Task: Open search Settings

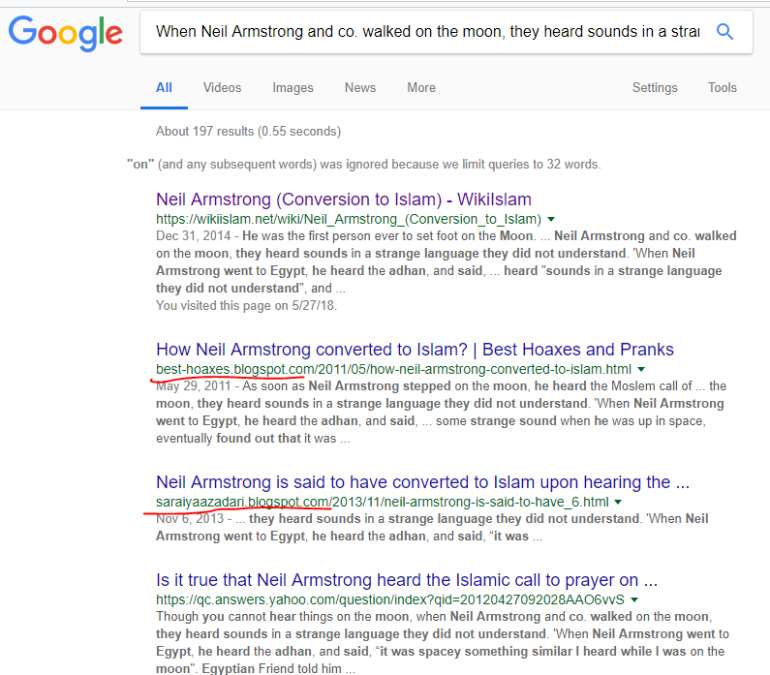Action: (x=655, y=88)
